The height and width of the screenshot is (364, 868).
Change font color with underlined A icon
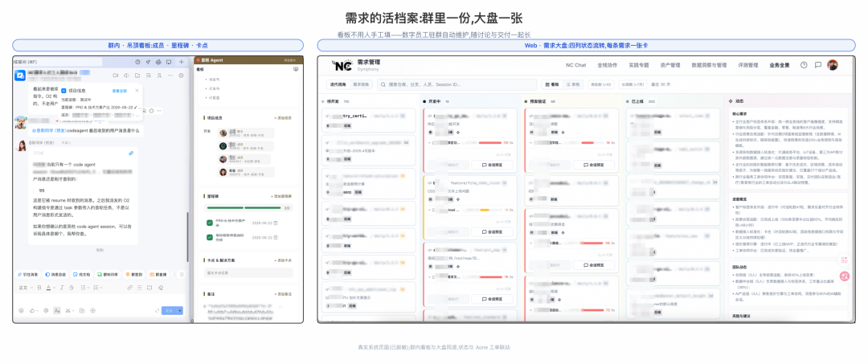click(x=48, y=288)
